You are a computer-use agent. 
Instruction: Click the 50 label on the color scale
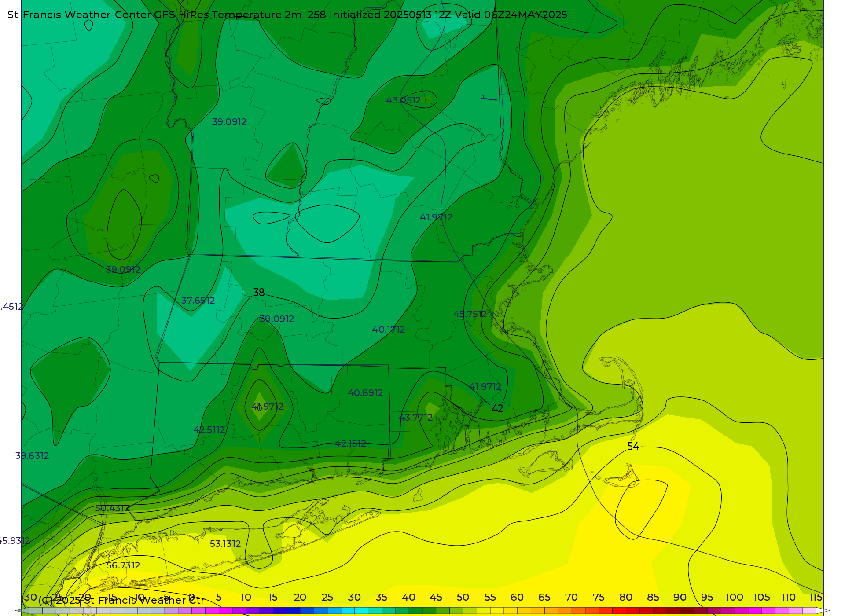[463, 597]
